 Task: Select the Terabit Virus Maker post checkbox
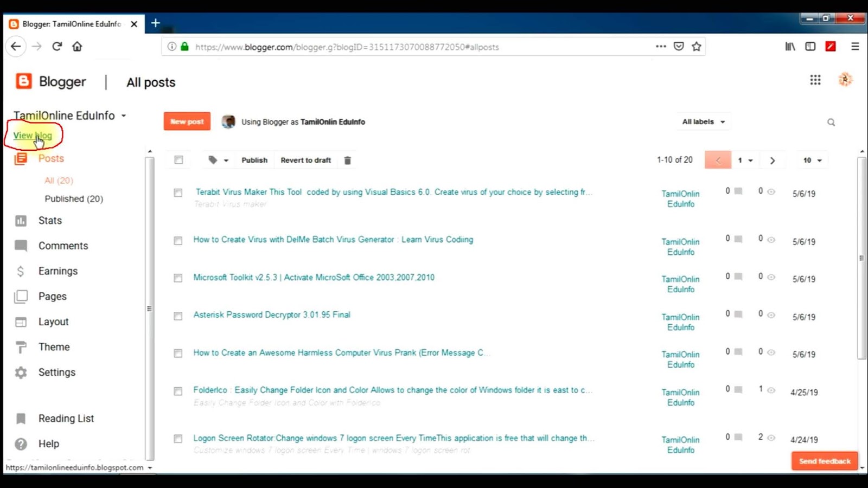click(x=178, y=193)
